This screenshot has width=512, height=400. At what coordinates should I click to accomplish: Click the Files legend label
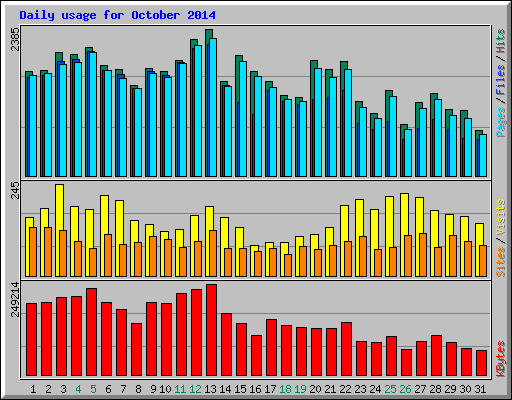click(x=501, y=79)
